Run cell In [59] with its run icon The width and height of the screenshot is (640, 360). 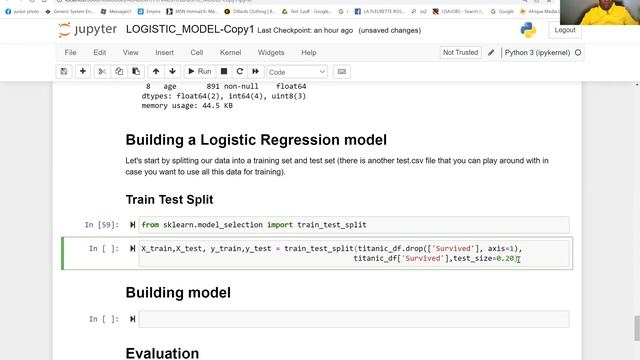pos(132,224)
